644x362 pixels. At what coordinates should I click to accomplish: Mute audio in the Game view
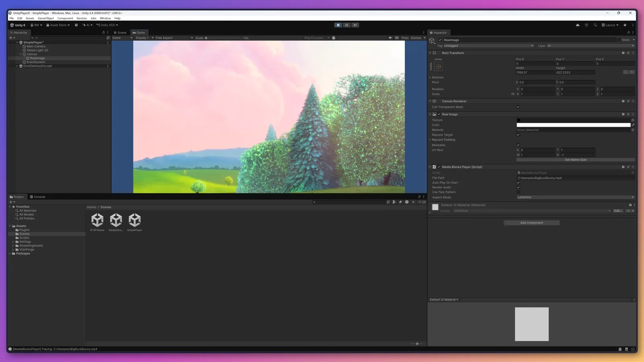(x=390, y=38)
